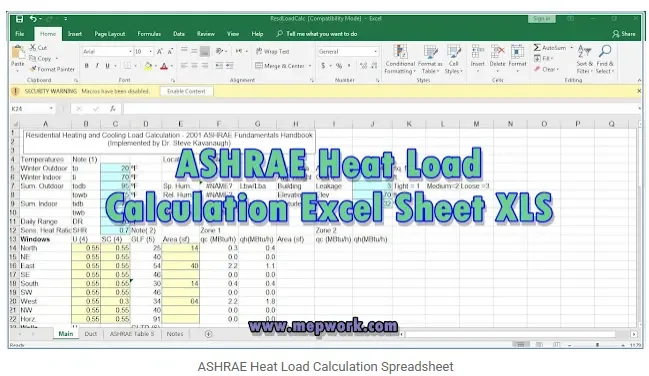This screenshot has height=376, width=649.
Task: Click the Delete cells icon
Action: pyautogui.click(x=498, y=52)
